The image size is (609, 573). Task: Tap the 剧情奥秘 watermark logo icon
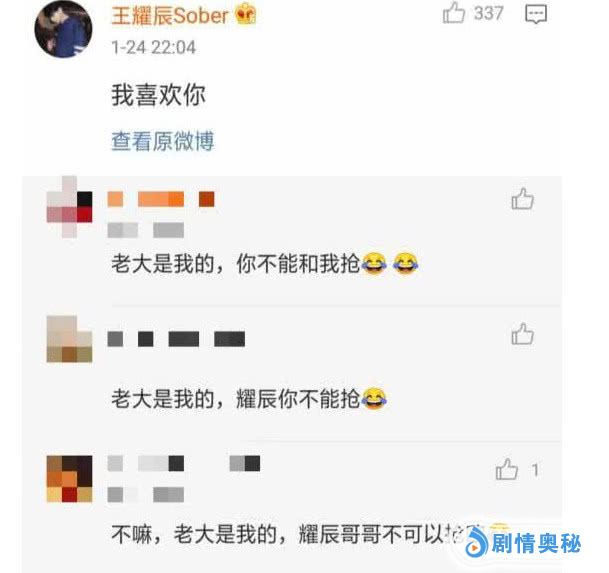click(477, 542)
